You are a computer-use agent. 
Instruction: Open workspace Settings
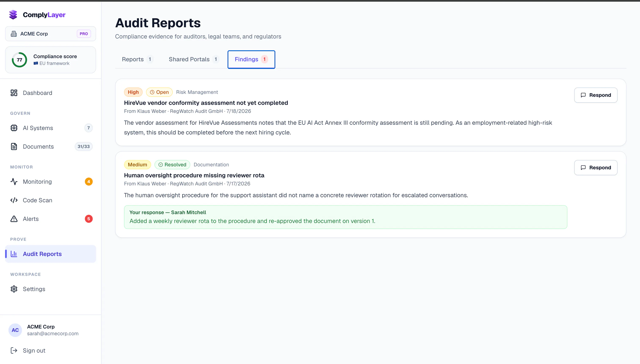pos(50,289)
